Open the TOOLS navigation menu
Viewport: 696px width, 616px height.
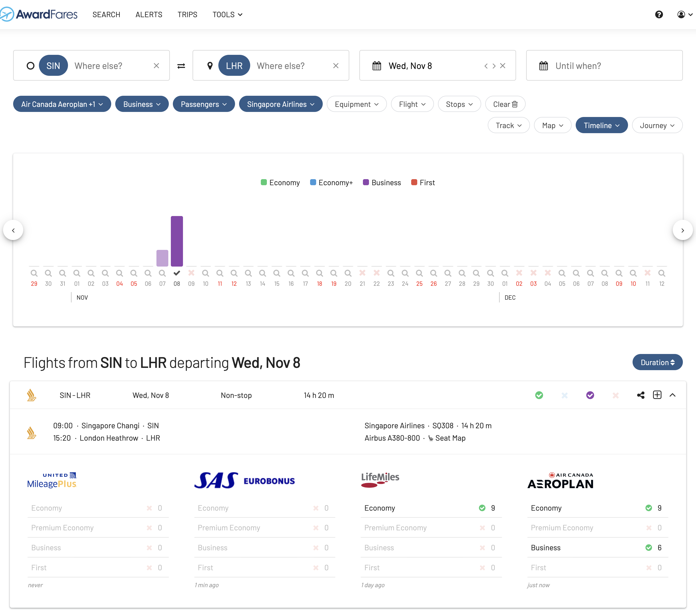[x=227, y=14]
